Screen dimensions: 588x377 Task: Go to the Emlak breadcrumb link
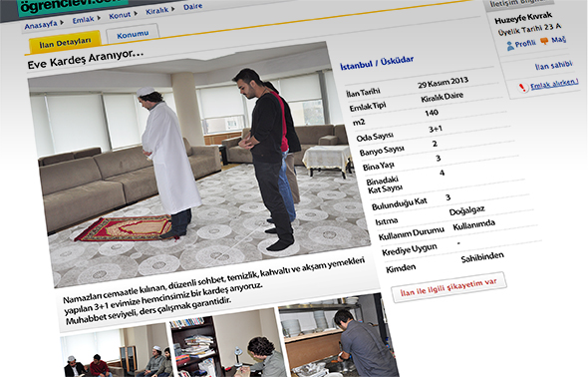[x=84, y=20]
